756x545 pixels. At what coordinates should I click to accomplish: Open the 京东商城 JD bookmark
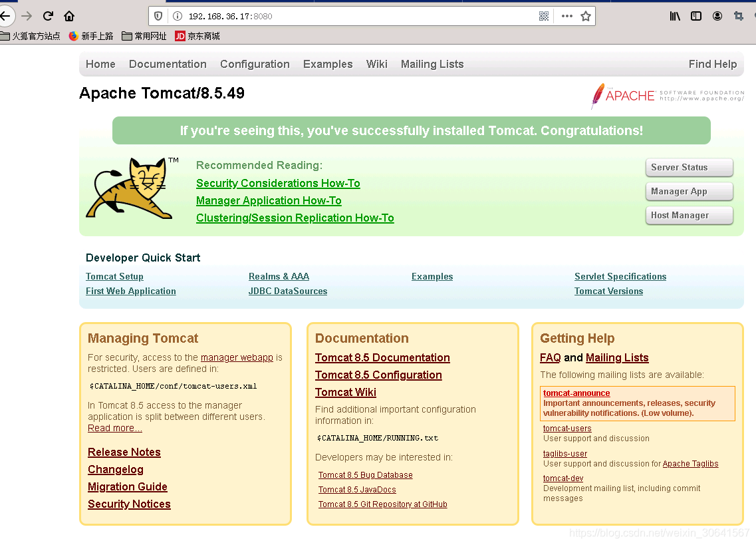click(197, 36)
